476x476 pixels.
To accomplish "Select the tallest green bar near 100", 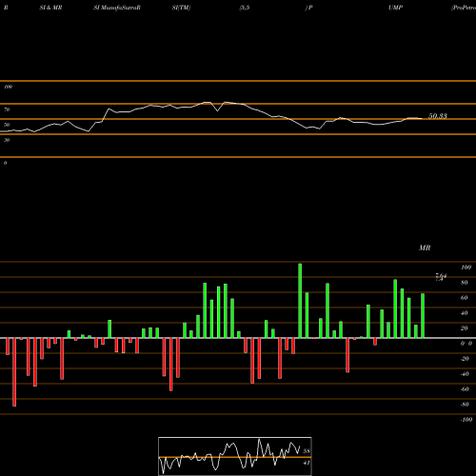I will (300, 301).
